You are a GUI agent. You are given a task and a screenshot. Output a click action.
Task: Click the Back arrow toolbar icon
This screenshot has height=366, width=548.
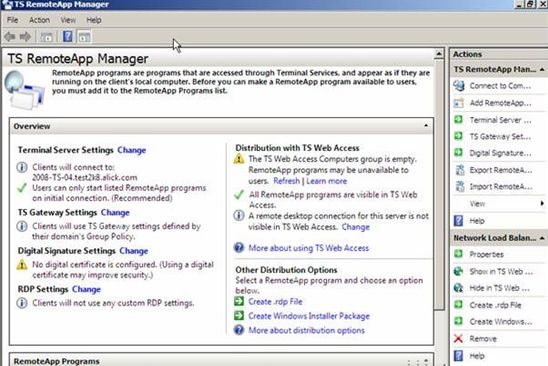point(10,36)
